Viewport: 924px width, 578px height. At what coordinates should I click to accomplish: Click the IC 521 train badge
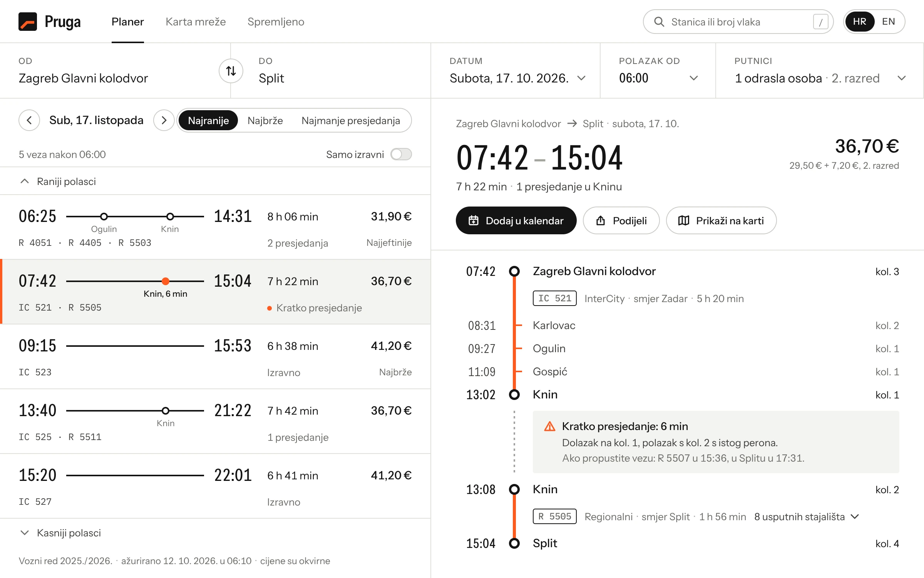pos(555,298)
